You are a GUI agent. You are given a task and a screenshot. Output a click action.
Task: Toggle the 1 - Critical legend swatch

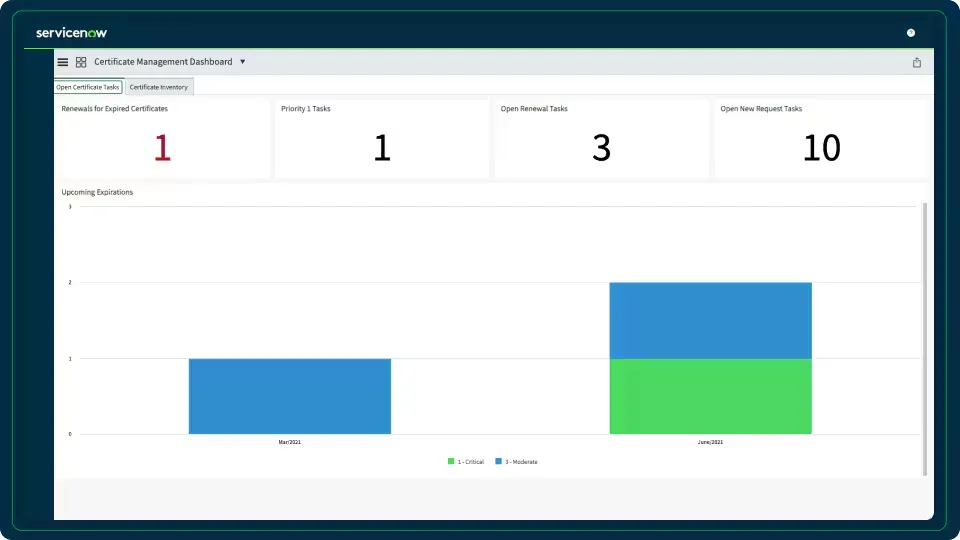[451, 462]
